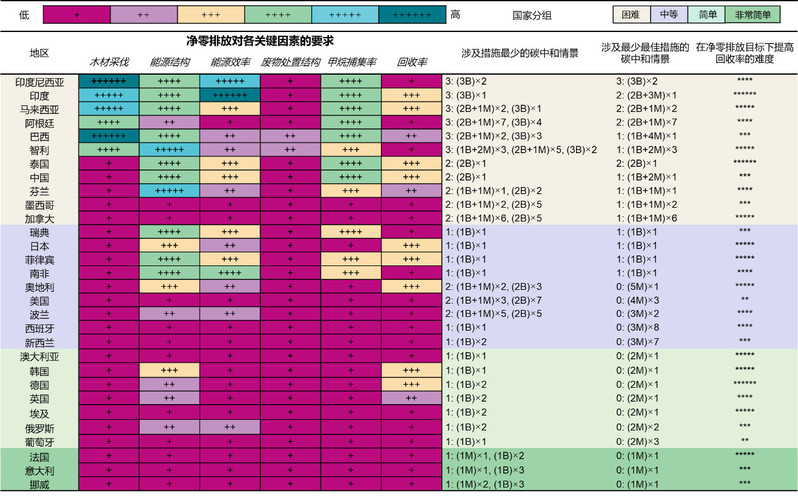The image size is (798, 496).
Task: Select the '回收率' column header
Action: tap(412, 61)
